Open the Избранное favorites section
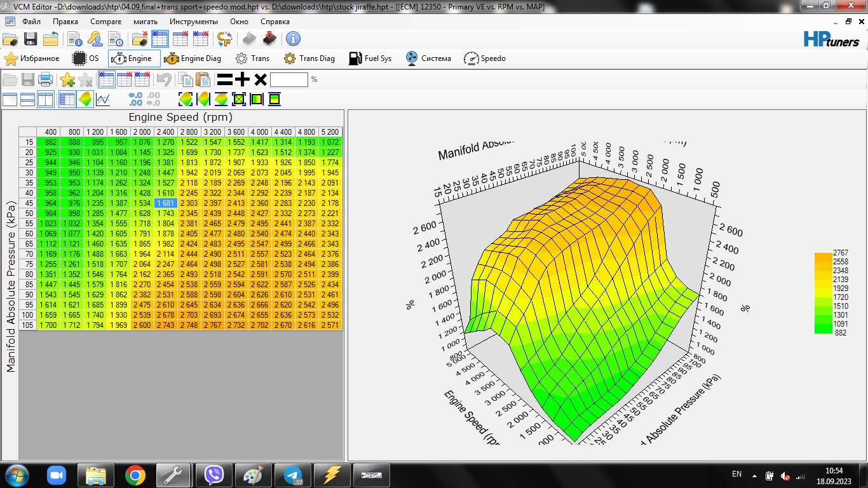The image size is (868, 488). coord(32,58)
